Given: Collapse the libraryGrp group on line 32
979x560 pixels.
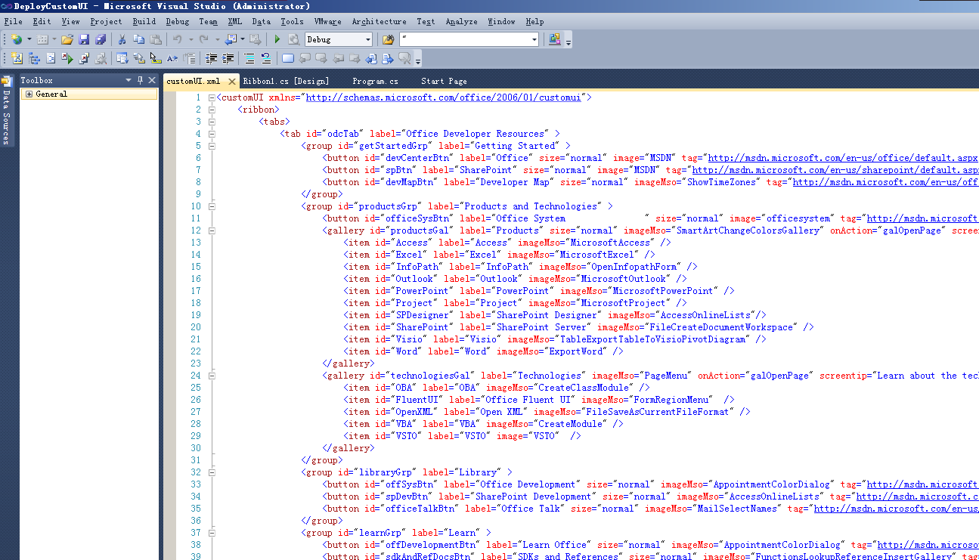Looking at the screenshot, I should coord(212,472).
